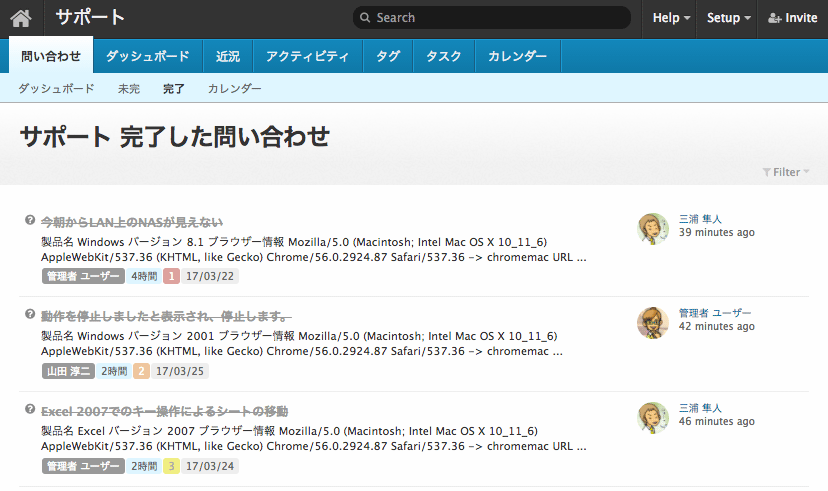Click 46 minutes ago timestamp
This screenshot has width=828, height=491.
(717, 421)
